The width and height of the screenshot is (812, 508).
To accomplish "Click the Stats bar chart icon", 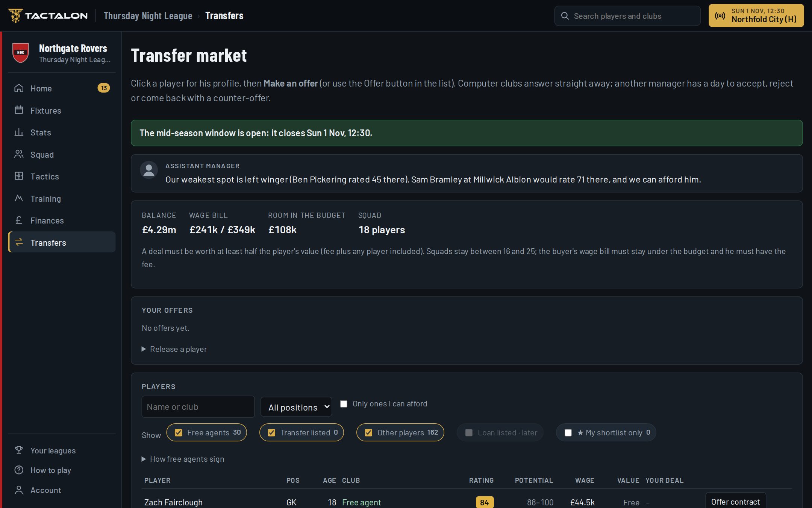I will click(19, 132).
